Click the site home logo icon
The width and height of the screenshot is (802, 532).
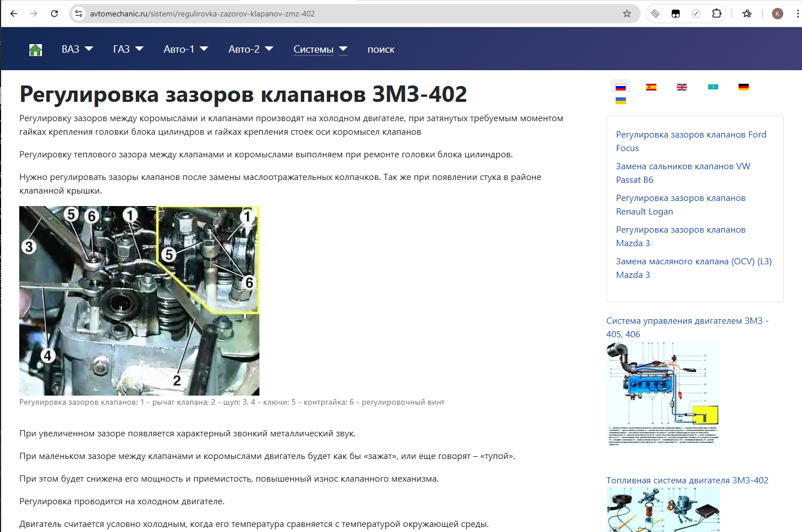pos(36,50)
